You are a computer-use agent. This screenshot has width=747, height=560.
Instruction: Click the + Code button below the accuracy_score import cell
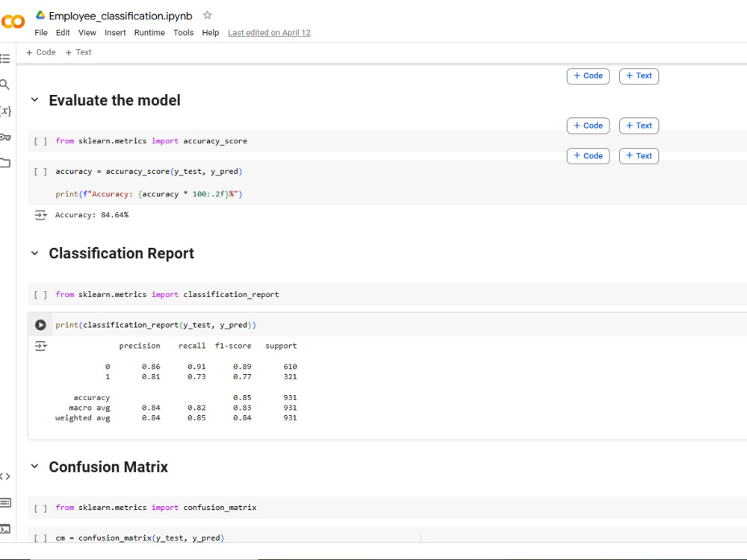click(x=588, y=156)
